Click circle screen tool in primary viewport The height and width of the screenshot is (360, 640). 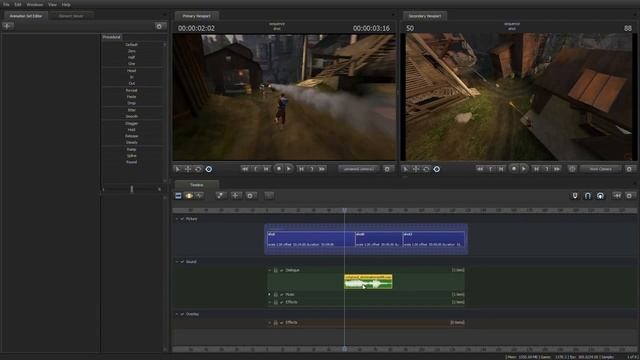[x=209, y=169]
